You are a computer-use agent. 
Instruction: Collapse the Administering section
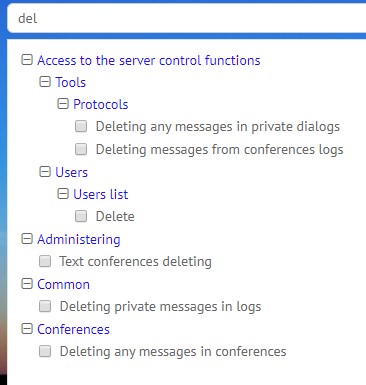[27, 239]
